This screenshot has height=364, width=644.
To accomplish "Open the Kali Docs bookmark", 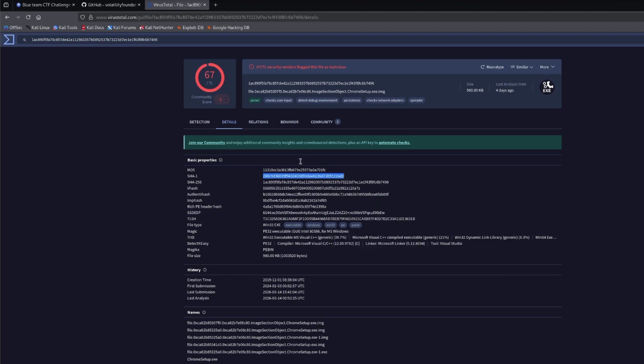I will tap(93, 28).
